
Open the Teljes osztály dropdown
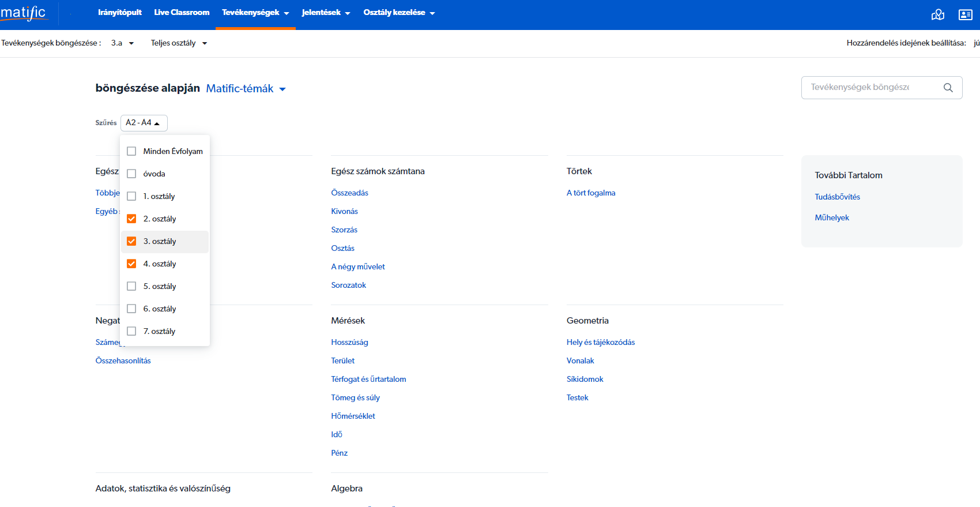coord(179,43)
